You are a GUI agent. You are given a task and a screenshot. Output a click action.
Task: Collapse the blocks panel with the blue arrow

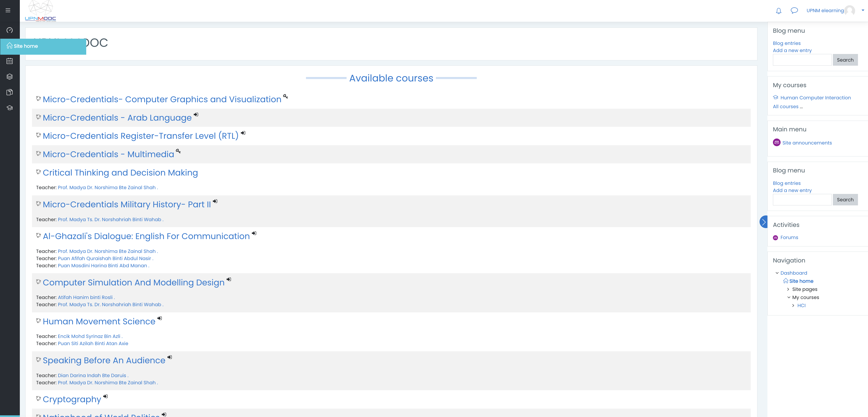764,222
